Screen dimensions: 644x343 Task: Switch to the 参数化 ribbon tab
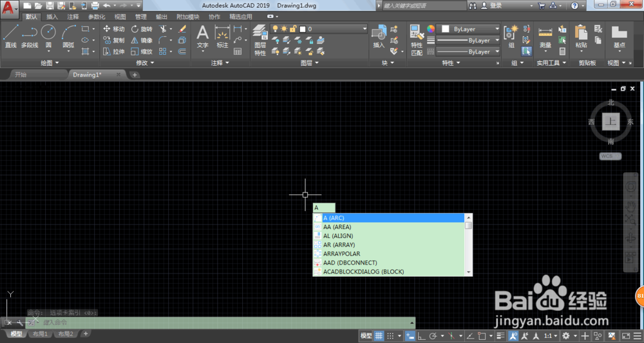pos(97,17)
